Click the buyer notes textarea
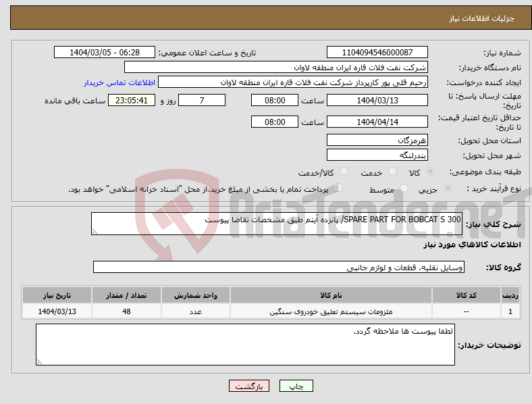Screen dimensions: 532x404 point(245,345)
